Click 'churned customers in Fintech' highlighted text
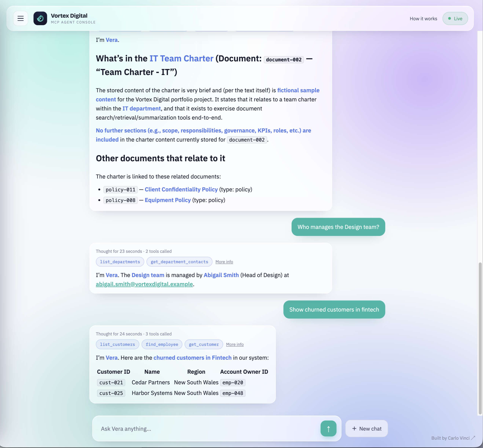The height and width of the screenshot is (448, 483). point(192,358)
